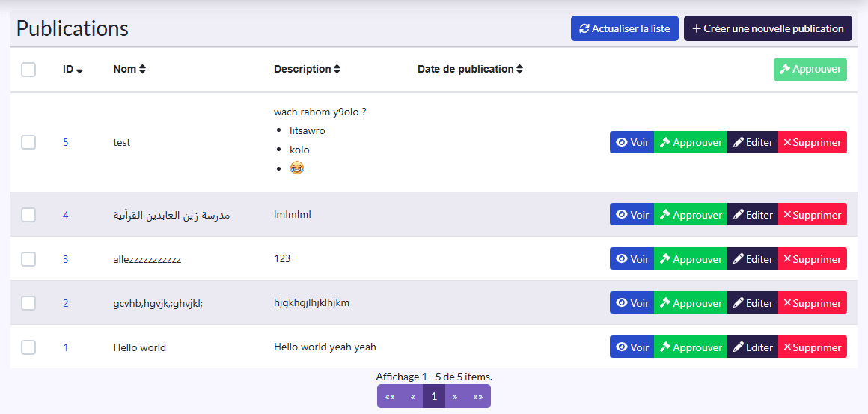Select page 1 in pagination

[x=434, y=396]
